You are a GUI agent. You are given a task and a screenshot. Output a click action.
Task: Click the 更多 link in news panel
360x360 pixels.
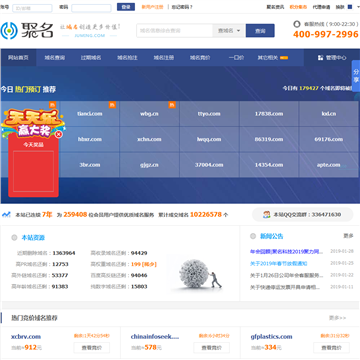(x=348, y=236)
